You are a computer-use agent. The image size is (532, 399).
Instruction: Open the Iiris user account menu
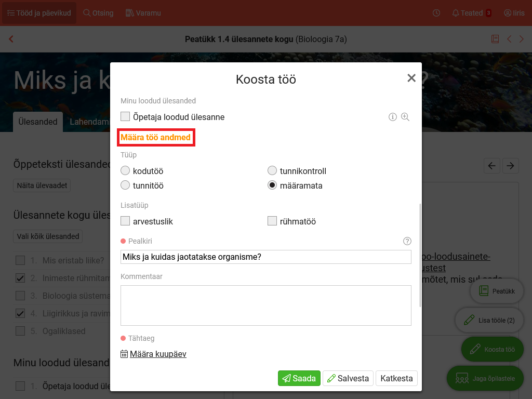coord(514,13)
